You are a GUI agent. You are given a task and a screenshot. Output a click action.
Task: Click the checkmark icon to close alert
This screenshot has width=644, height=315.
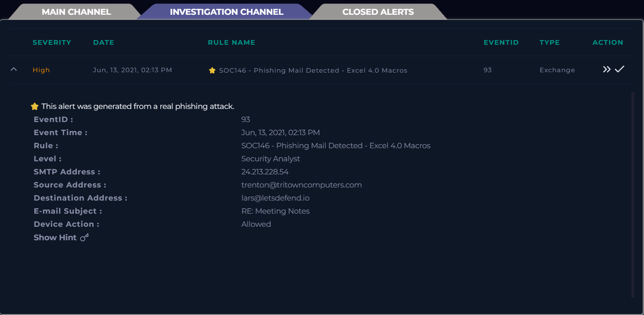pyautogui.click(x=619, y=69)
